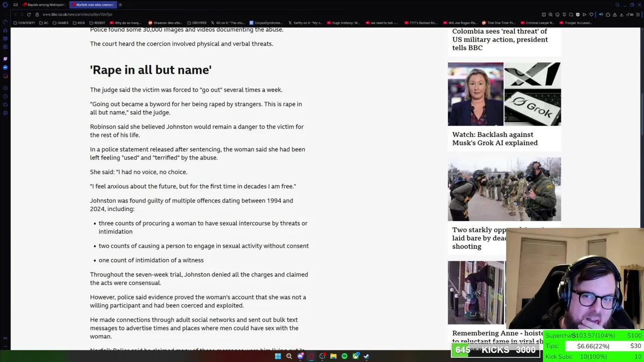Open the easy setup sliders icon
This screenshot has width=644, height=362.
click(638, 15)
